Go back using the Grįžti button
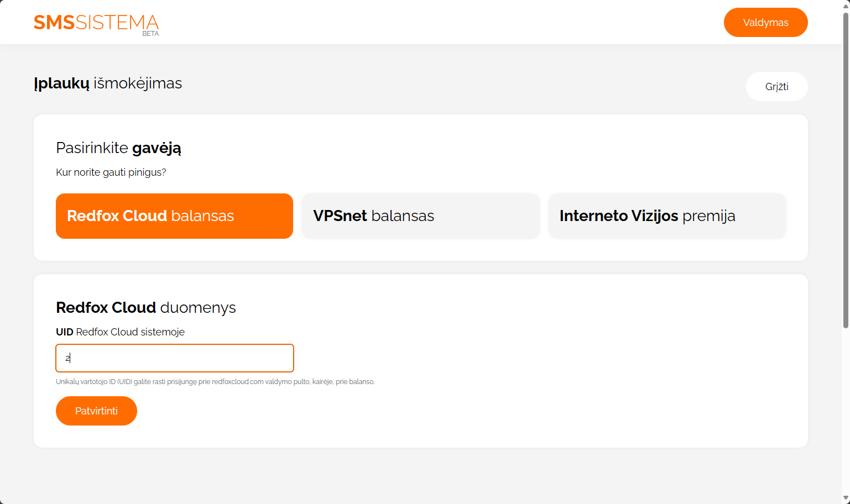The height and width of the screenshot is (504, 850). 776,87
